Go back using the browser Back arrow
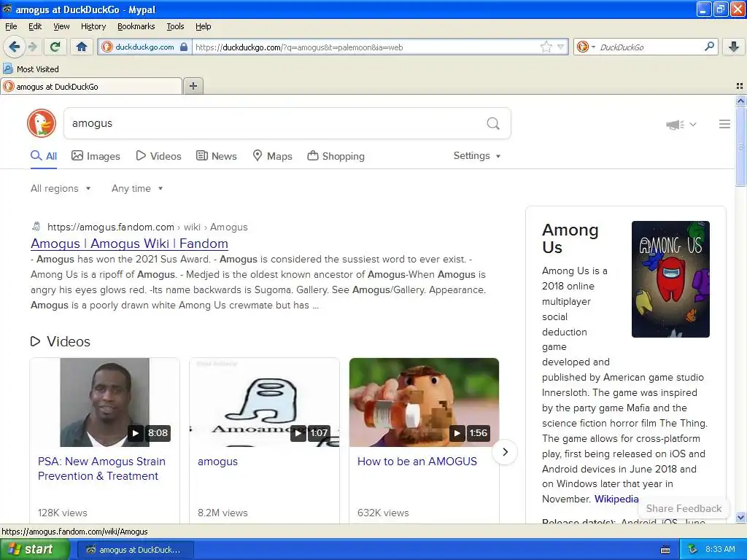747x560 pixels. pos(15,47)
